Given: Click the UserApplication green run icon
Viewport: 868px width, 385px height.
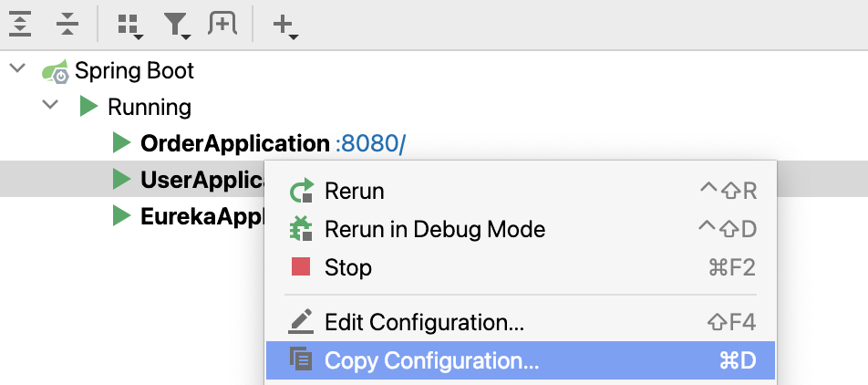Looking at the screenshot, I should click(121, 179).
